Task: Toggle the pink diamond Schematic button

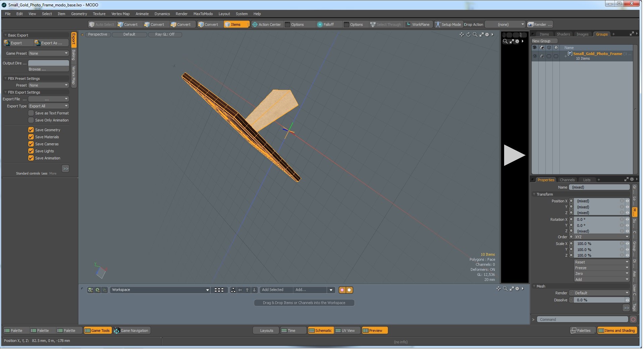Action: click(x=342, y=290)
